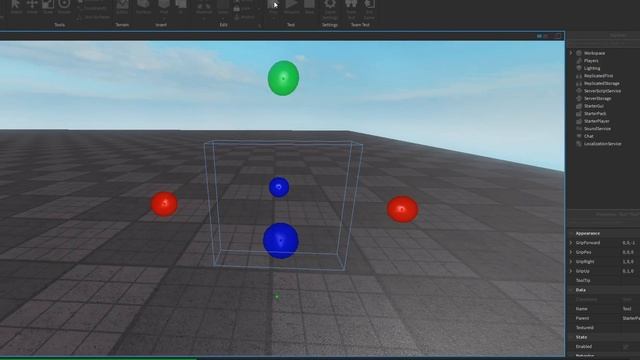Expand the GripForward property

coord(571,242)
